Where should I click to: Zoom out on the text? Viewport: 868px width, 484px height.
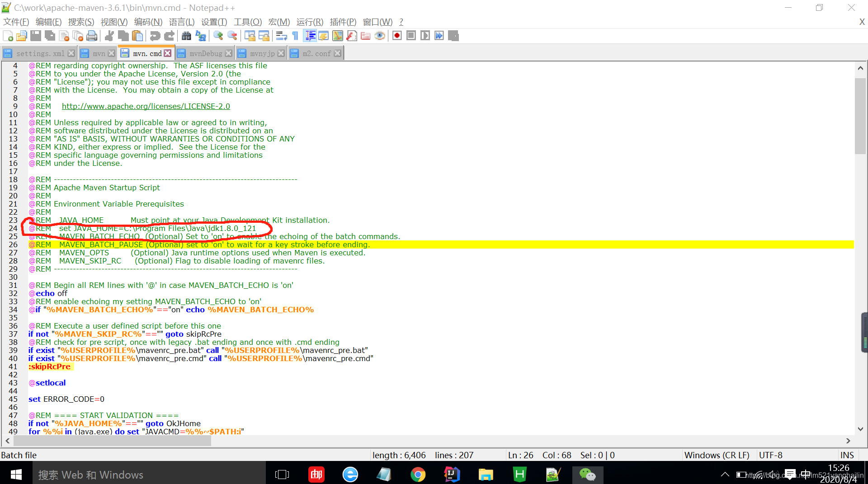click(x=232, y=35)
